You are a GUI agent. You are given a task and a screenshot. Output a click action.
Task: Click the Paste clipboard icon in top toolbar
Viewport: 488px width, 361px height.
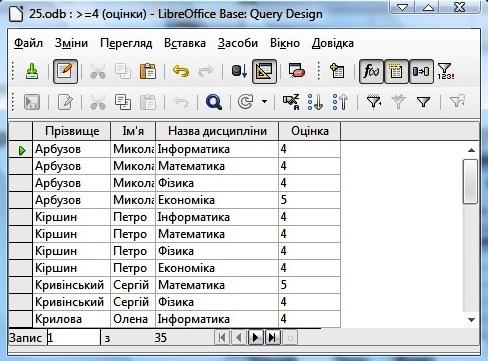(148, 71)
